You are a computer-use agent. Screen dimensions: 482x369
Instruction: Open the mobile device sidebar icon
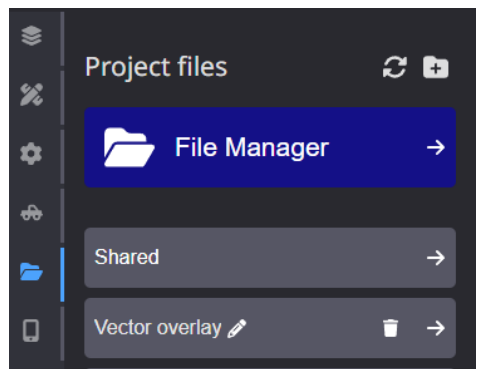click(x=31, y=331)
